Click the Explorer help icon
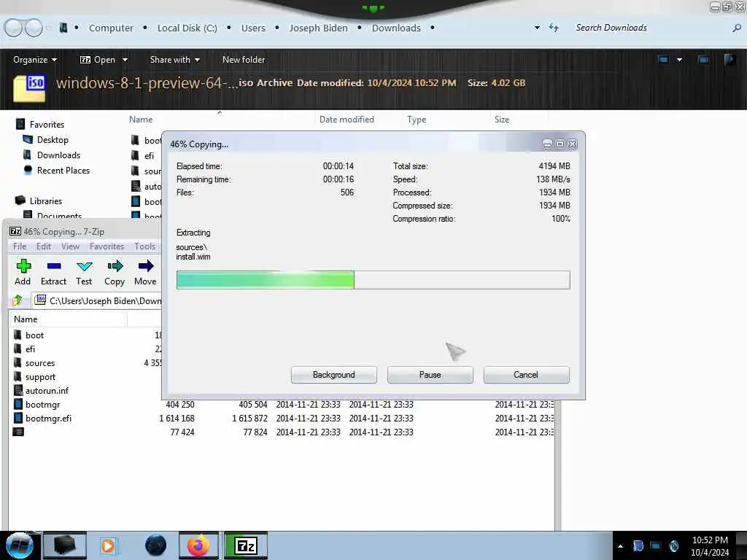747x560 pixels. [x=729, y=60]
